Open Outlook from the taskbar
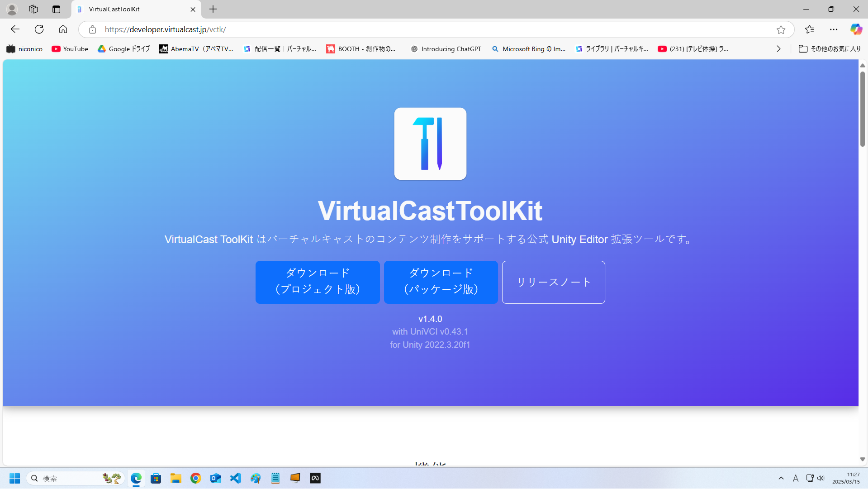Screen dimensions: 868x489 pos(216,478)
